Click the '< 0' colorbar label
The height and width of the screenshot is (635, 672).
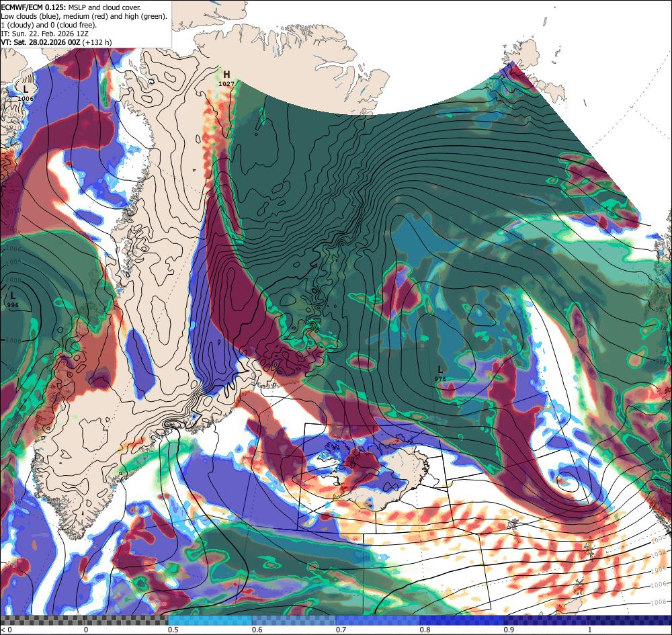tap(6, 630)
